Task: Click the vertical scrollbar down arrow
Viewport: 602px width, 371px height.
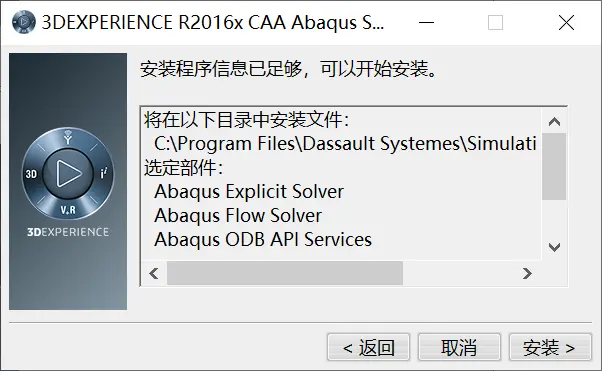Action: click(x=554, y=247)
